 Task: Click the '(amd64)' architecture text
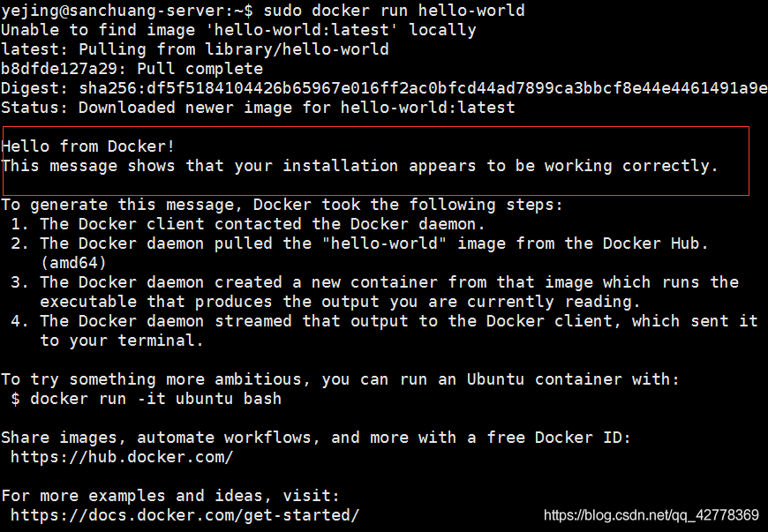click(73, 263)
